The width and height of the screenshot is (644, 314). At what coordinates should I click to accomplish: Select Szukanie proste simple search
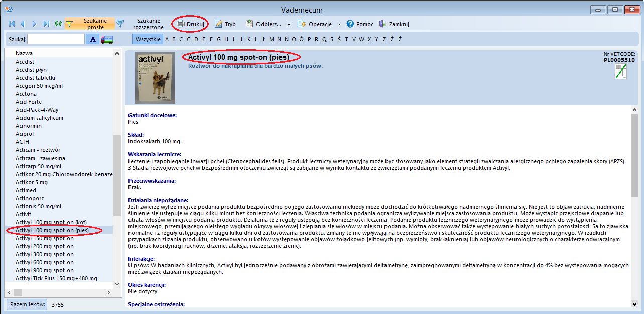(x=89, y=24)
